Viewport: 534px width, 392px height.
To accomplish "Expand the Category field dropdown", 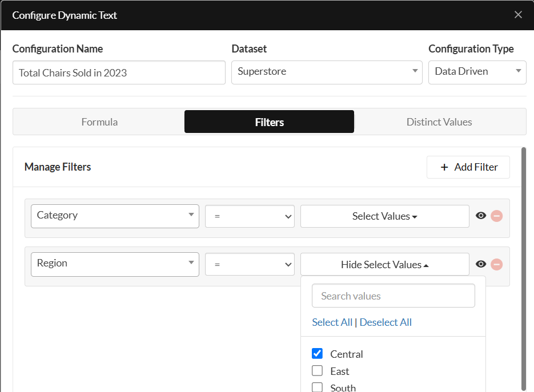I will coord(115,216).
